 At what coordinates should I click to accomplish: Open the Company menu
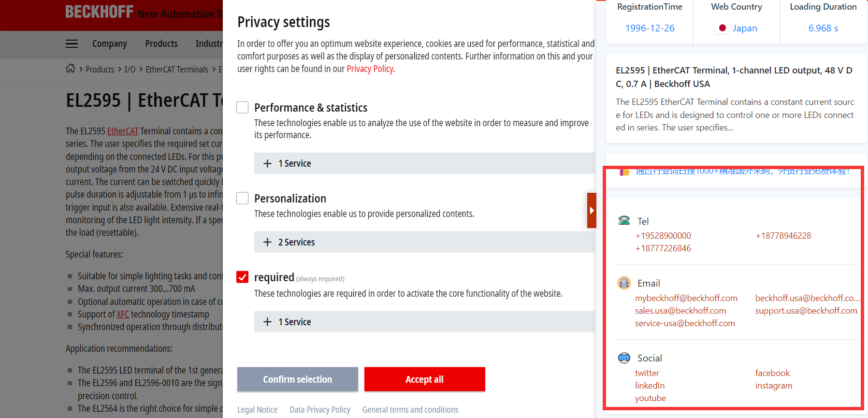point(110,44)
